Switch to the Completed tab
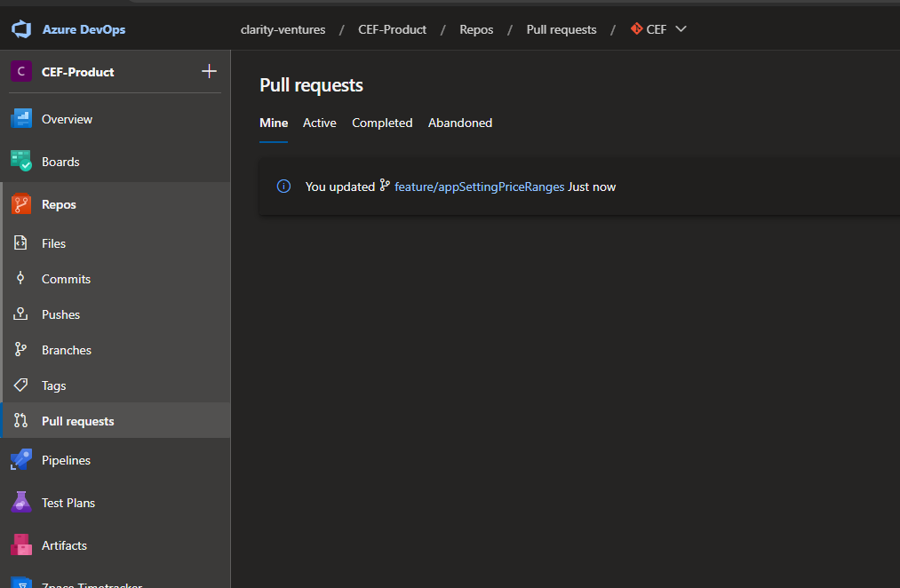The width and height of the screenshot is (900, 588). (x=382, y=123)
